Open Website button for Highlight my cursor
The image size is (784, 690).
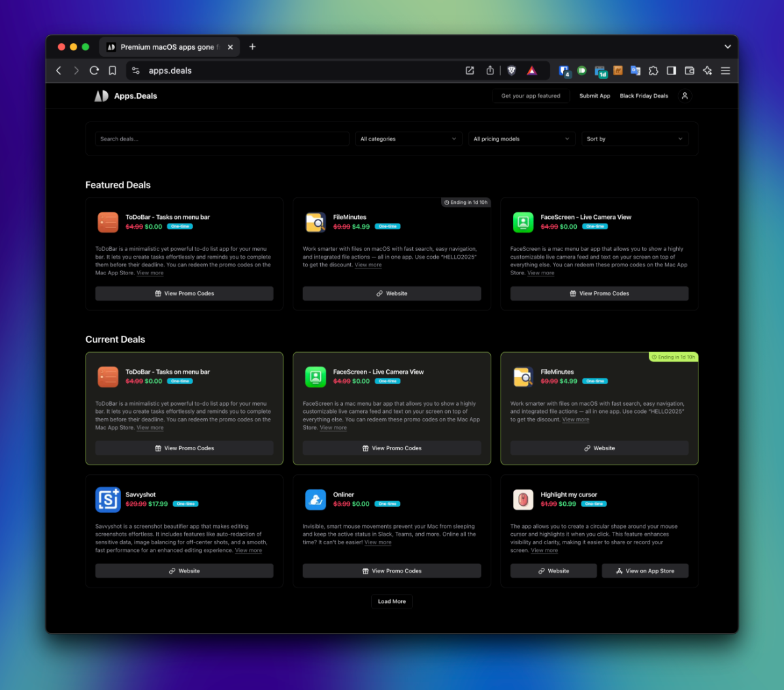click(x=553, y=571)
